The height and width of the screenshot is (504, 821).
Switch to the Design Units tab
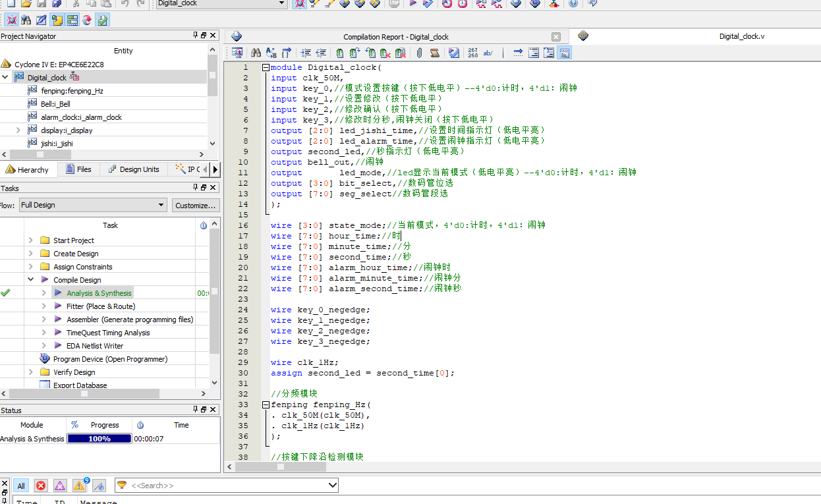tap(133, 169)
